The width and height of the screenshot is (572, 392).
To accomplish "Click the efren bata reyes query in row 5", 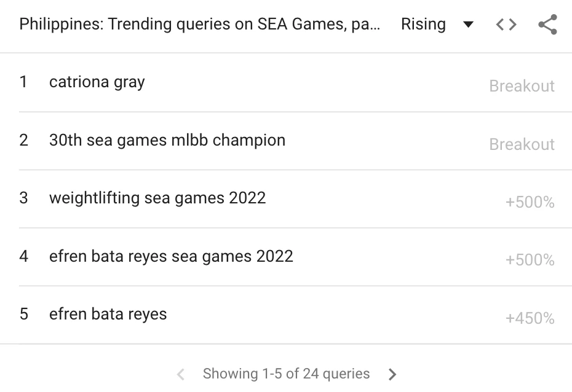I will [x=108, y=314].
